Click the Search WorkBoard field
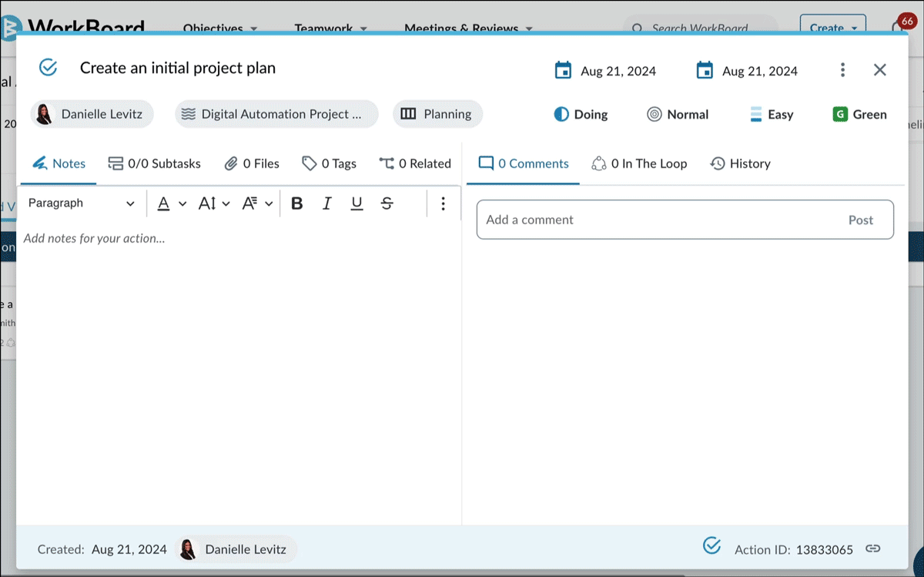The image size is (924, 577). pos(699,29)
